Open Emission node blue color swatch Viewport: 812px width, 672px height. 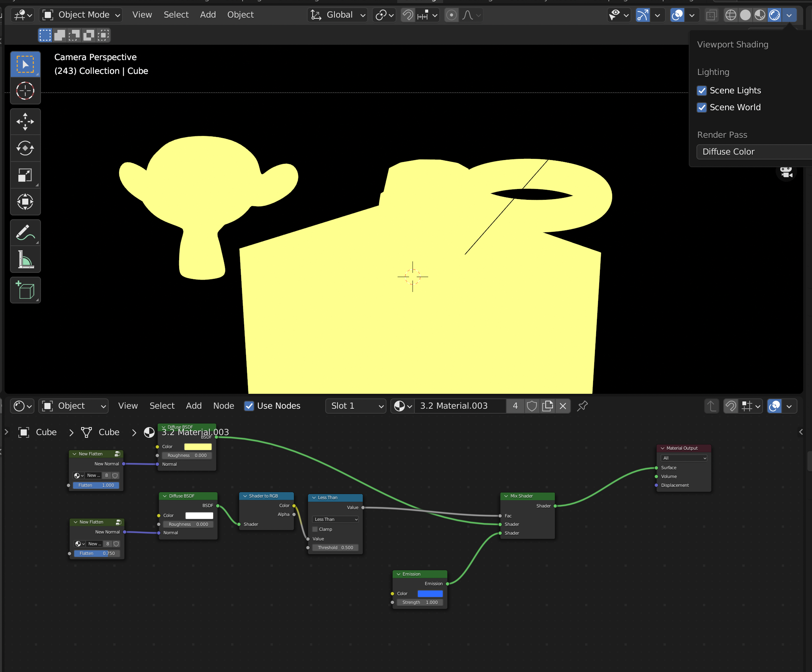point(430,594)
